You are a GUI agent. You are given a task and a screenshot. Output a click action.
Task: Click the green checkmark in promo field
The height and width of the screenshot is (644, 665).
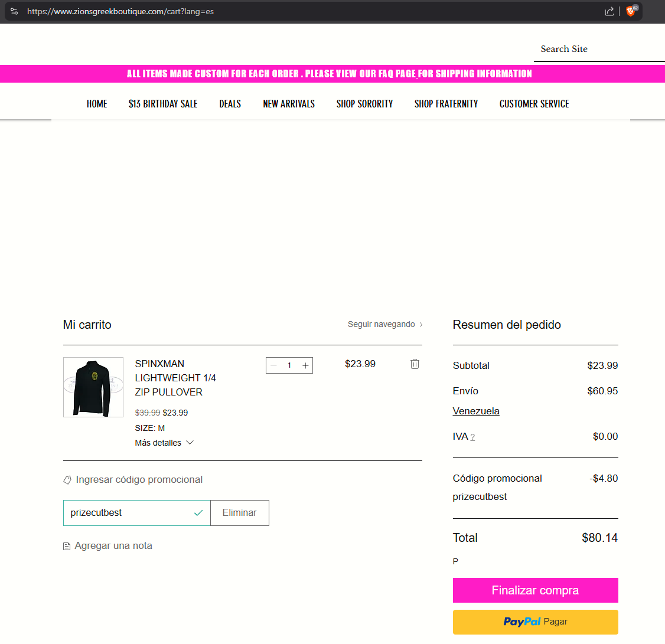(x=198, y=513)
